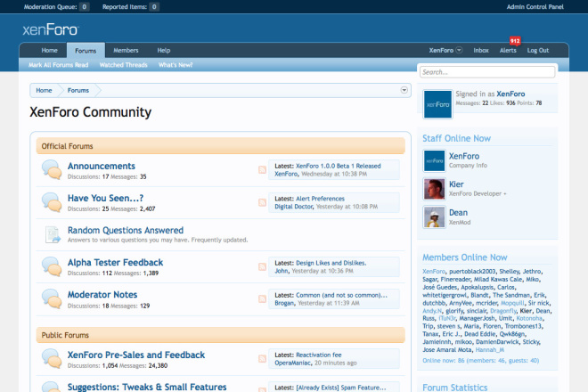Open Dean's name in Staff Online

coord(458,212)
